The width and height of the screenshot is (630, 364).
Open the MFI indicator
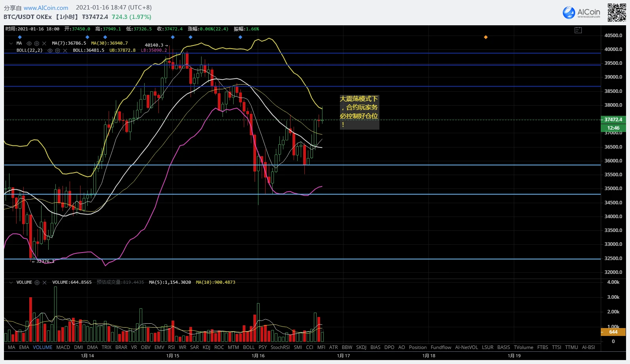(321, 347)
